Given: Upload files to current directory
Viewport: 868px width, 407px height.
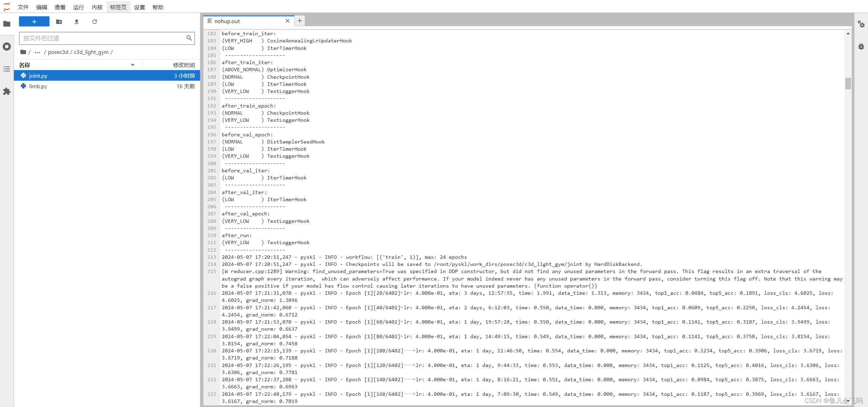Looking at the screenshot, I should [x=77, y=21].
